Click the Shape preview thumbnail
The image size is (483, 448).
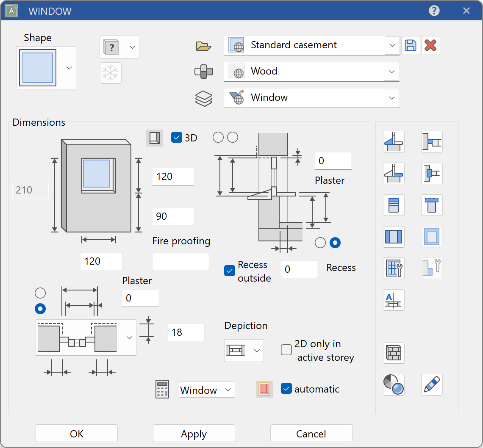coord(38,68)
